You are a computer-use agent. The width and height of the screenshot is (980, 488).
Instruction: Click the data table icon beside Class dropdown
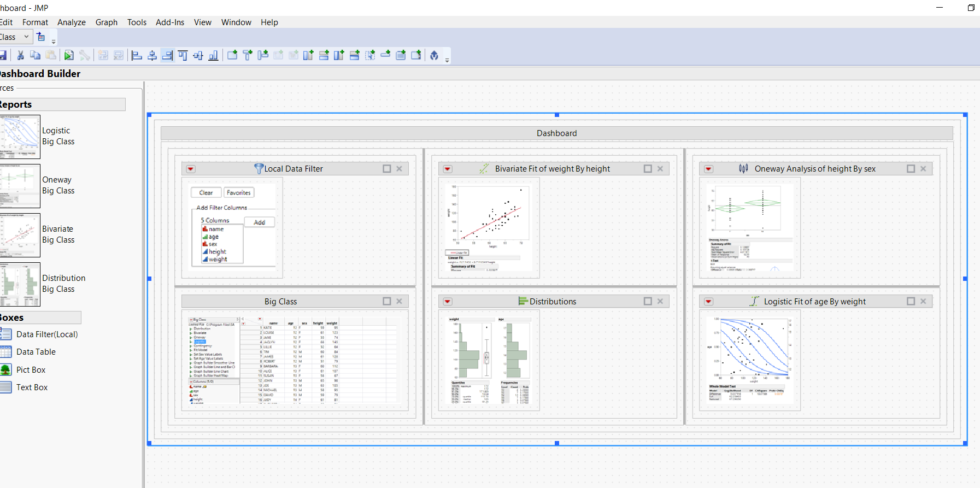(41, 37)
